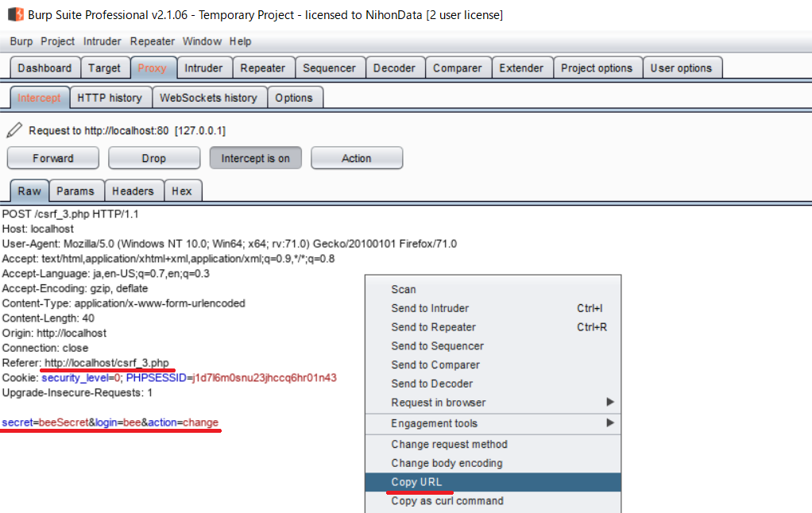The image size is (812, 513).
Task: Choose Send to Repeater
Action: (x=493, y=327)
